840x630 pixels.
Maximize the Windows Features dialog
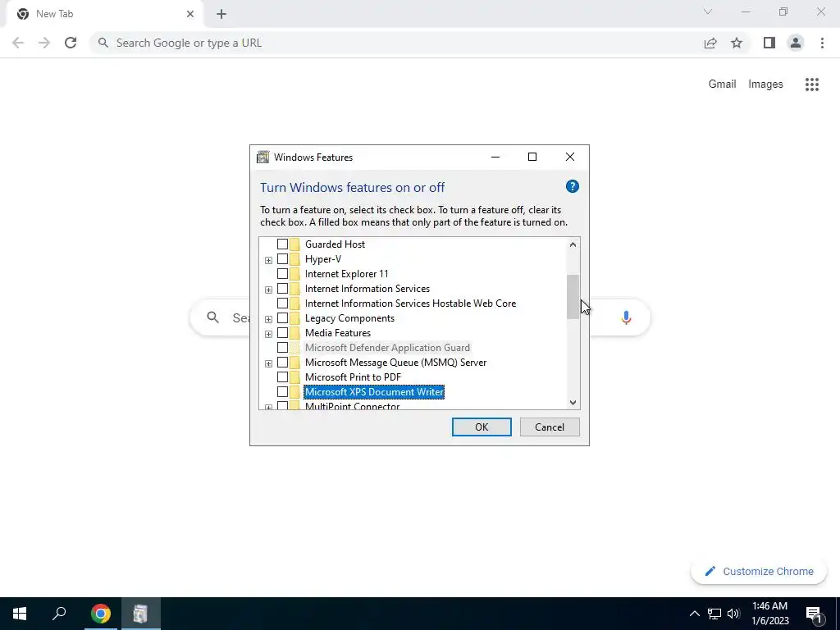tap(532, 157)
